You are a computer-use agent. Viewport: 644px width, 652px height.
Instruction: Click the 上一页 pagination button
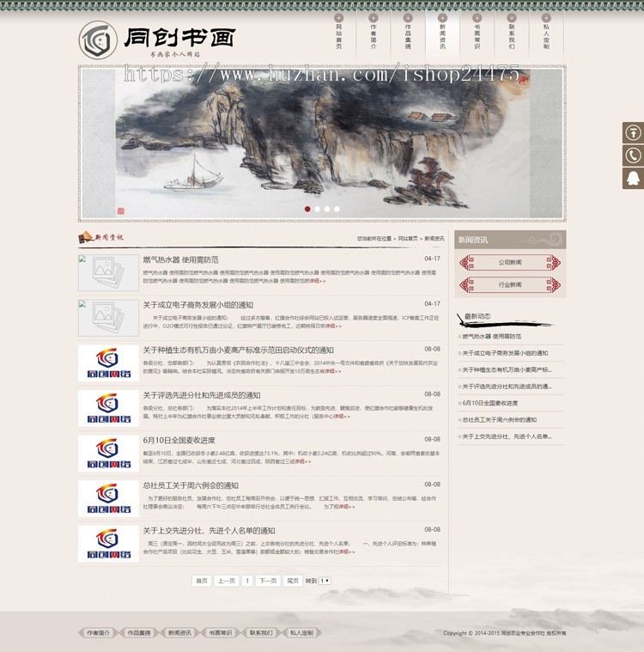[x=227, y=581]
